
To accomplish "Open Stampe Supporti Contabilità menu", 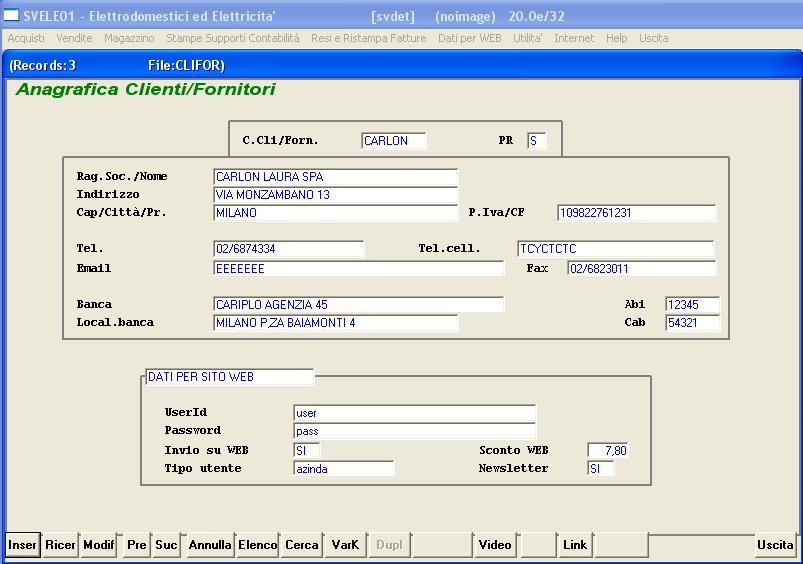I will click(233, 38).
